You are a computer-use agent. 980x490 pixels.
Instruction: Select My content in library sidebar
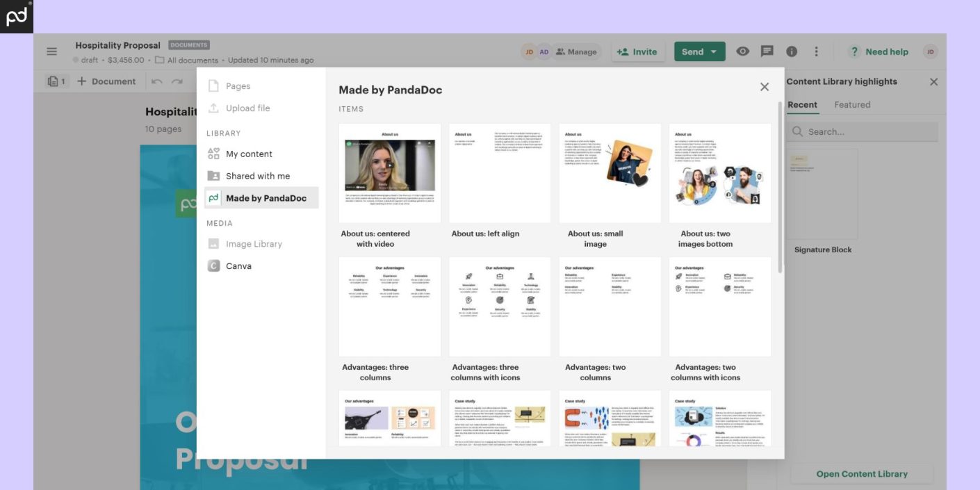[x=249, y=154]
